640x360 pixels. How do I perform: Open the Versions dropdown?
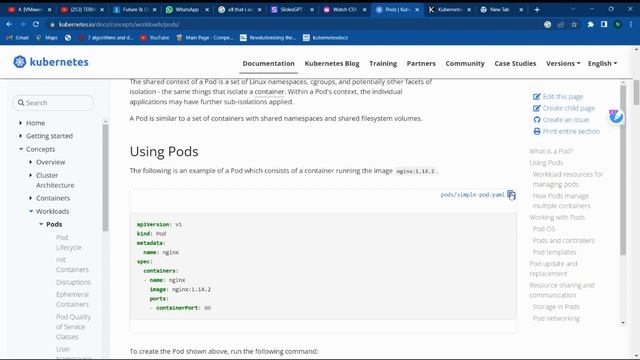563,64
